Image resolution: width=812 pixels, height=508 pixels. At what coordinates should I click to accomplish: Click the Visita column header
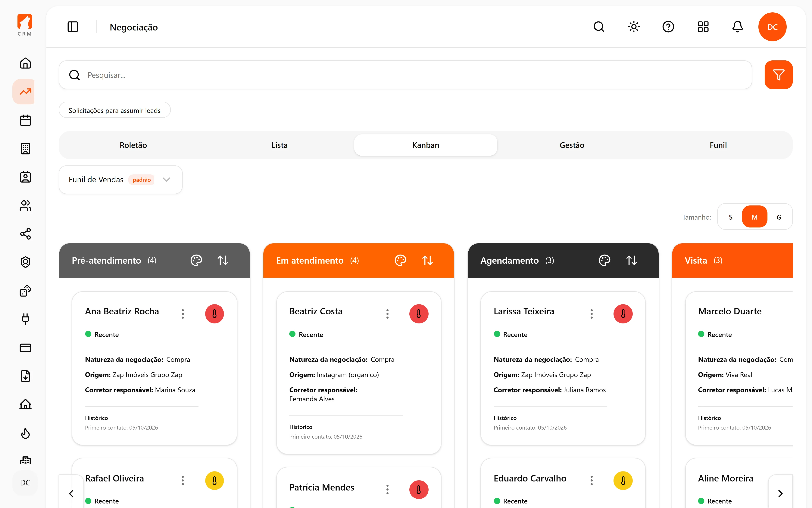point(732,260)
